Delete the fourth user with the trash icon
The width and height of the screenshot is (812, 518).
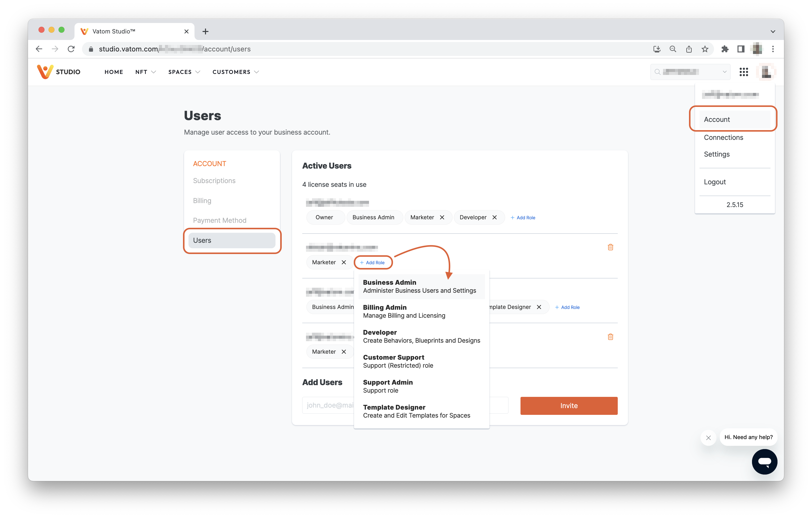coord(610,337)
